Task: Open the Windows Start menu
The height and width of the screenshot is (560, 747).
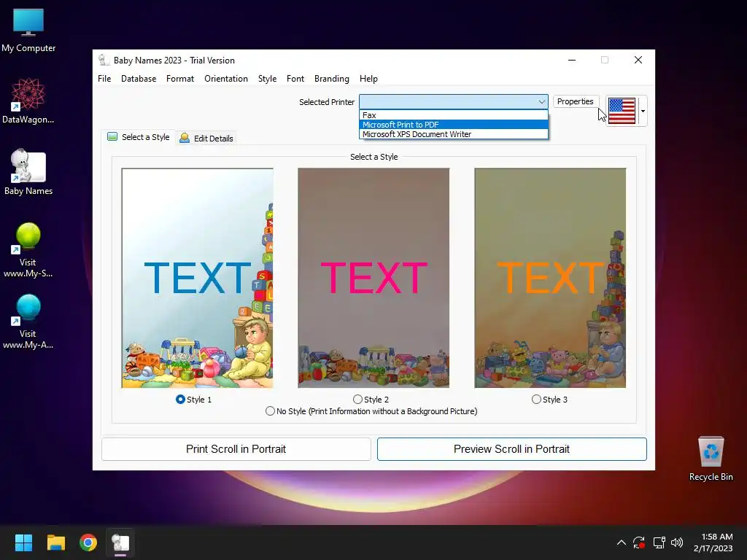Action: (x=23, y=542)
